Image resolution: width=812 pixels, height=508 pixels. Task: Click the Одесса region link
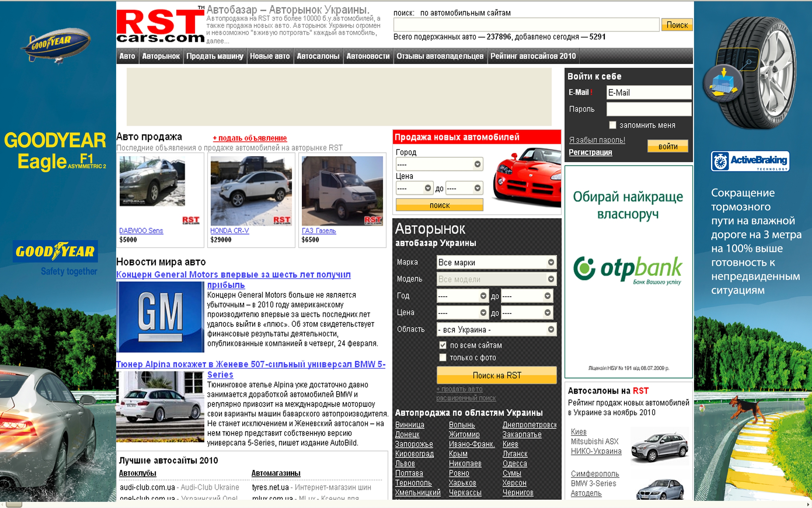point(515,463)
